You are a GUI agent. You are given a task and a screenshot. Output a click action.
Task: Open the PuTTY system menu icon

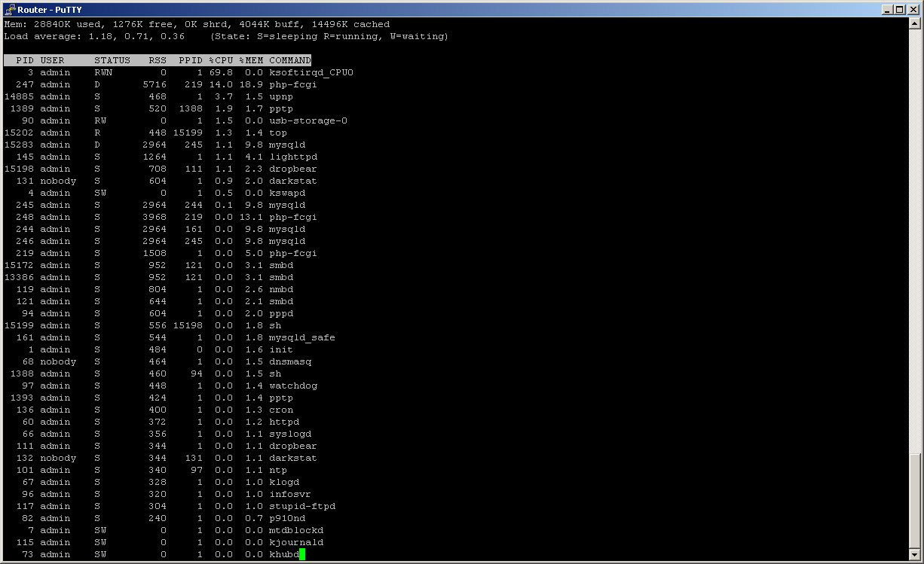click(10, 9)
